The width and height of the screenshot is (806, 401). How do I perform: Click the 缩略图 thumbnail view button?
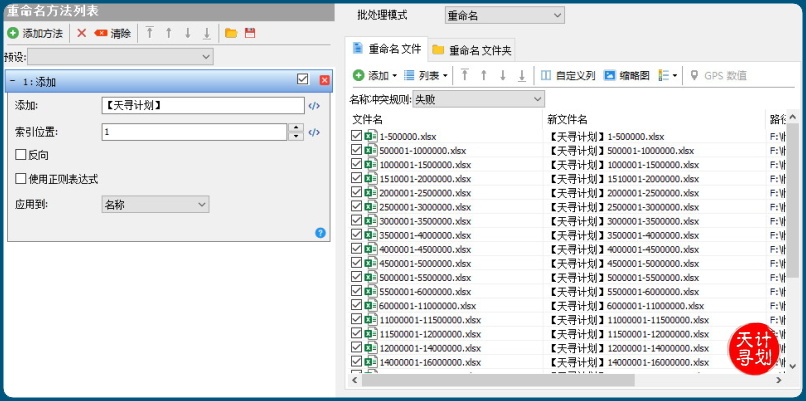coord(626,75)
